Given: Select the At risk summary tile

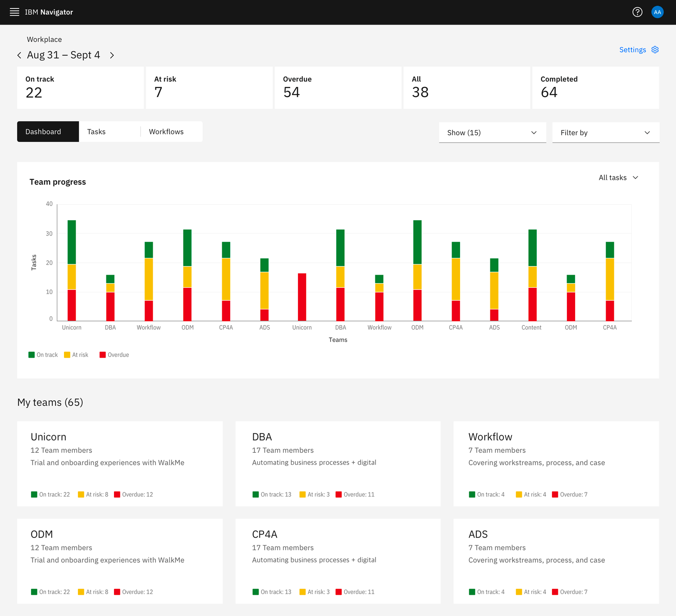Looking at the screenshot, I should [209, 88].
